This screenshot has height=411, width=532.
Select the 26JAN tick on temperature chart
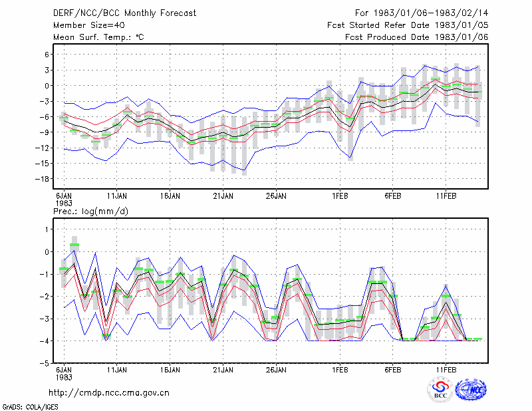click(x=276, y=196)
